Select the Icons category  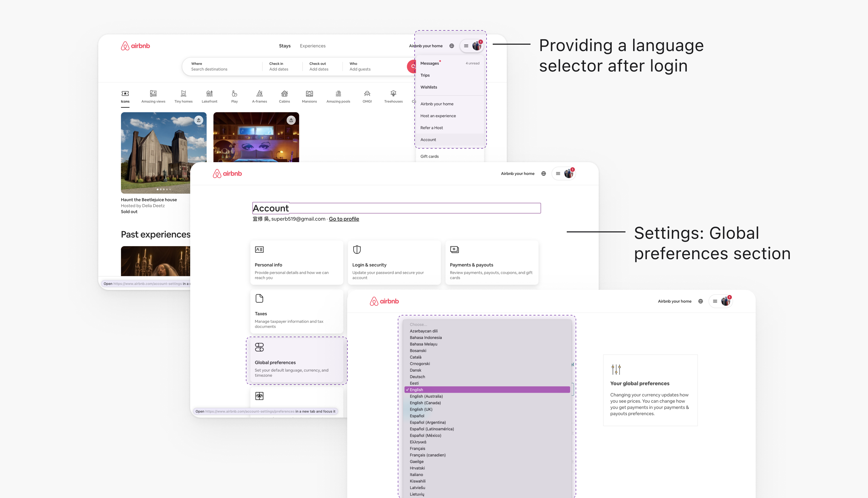tap(125, 97)
